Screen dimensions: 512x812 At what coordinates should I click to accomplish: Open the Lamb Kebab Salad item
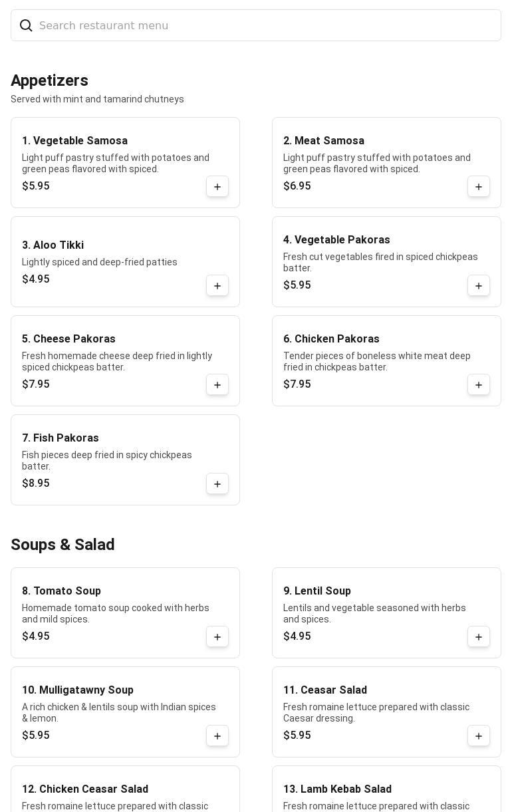pyautogui.click(x=337, y=789)
